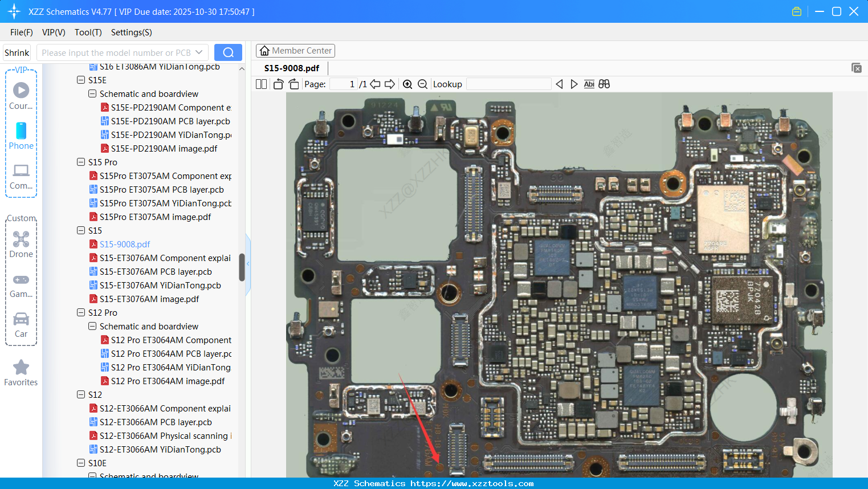This screenshot has height=489, width=868.
Task: Open the Member Center button
Action: pos(295,51)
